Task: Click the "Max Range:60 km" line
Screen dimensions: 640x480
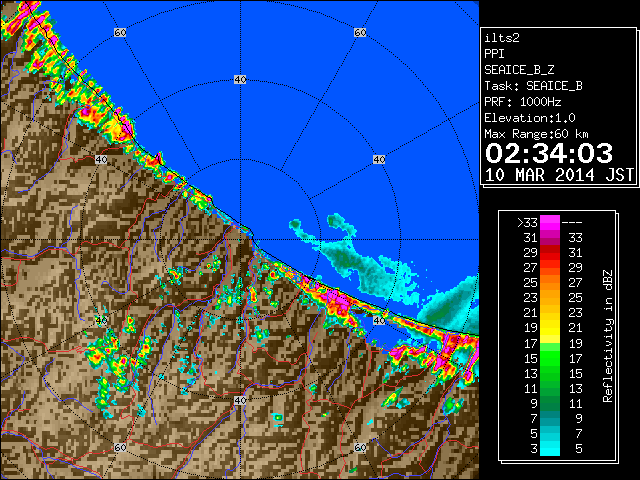Action: [x=537, y=134]
